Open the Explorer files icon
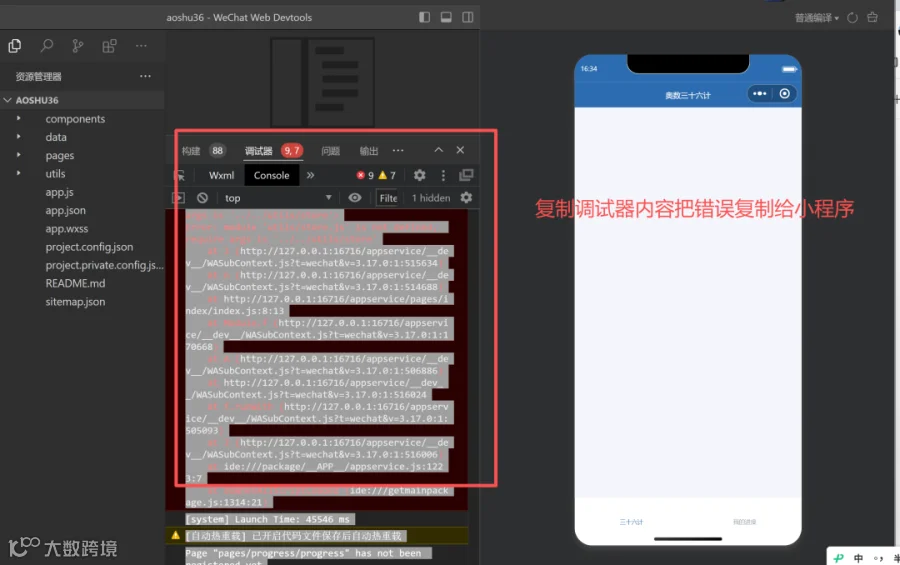Screen dimensions: 900x565 point(15,46)
